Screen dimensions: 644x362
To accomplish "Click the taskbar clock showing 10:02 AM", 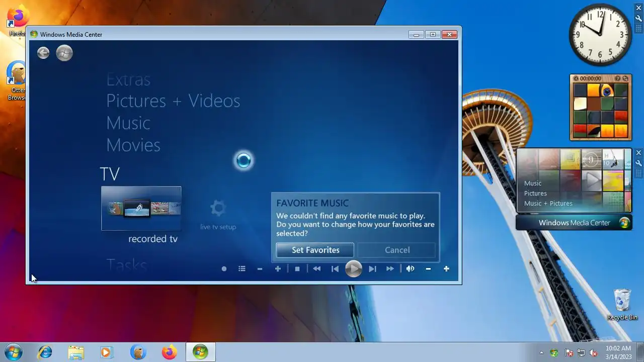I will click(x=618, y=352).
